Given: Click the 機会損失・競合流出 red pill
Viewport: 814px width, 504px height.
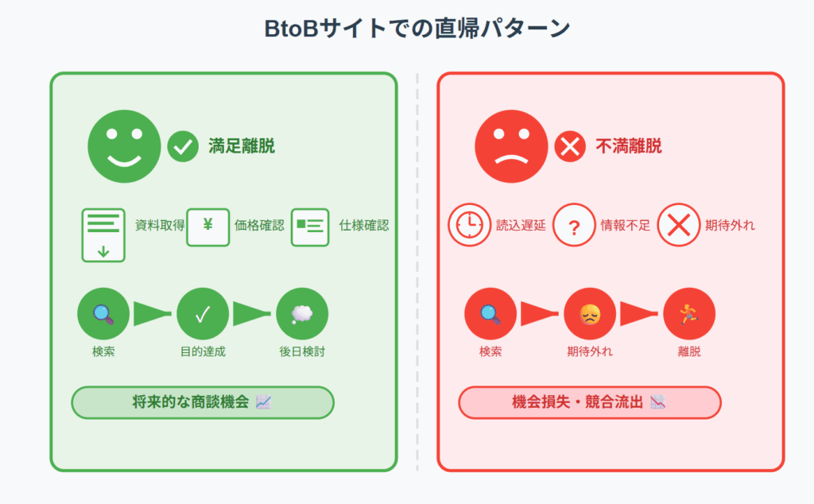Looking at the screenshot, I should (x=590, y=402).
